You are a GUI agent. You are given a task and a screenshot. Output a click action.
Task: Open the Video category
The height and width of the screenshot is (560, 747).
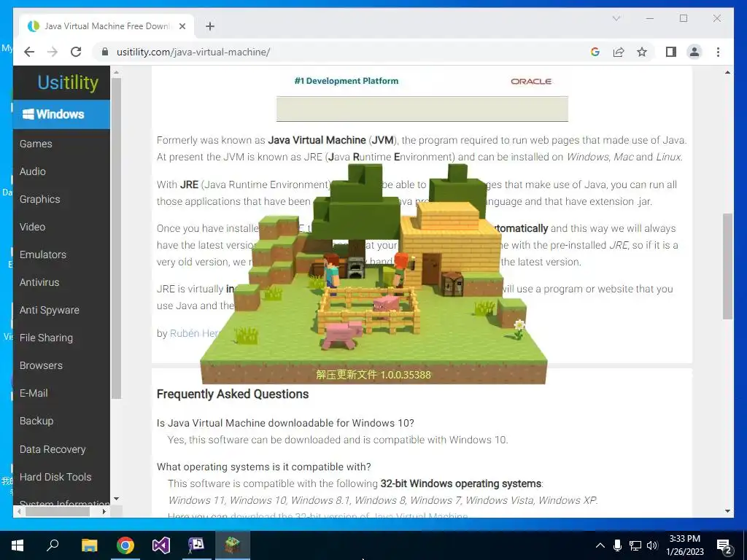tap(32, 227)
